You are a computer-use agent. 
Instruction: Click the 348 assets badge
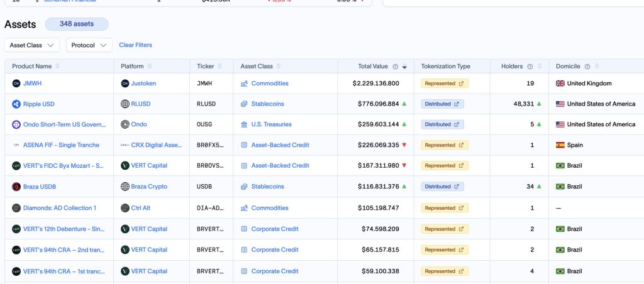[x=77, y=24]
